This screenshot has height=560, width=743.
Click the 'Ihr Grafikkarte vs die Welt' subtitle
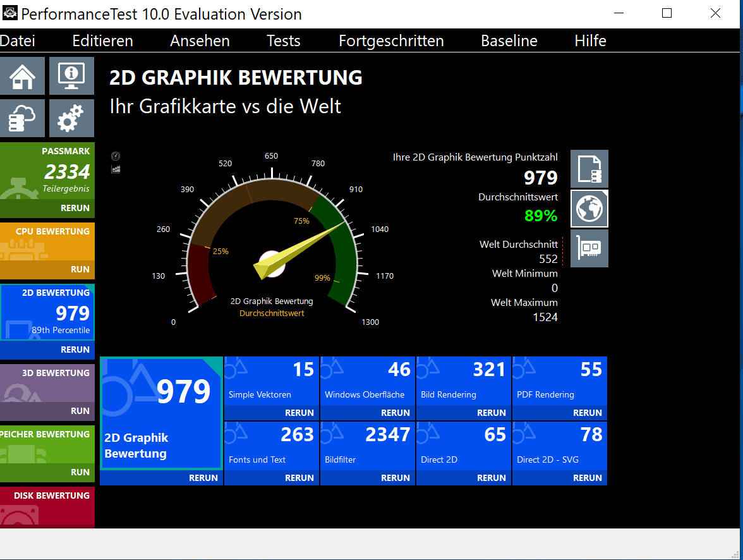[x=225, y=106]
